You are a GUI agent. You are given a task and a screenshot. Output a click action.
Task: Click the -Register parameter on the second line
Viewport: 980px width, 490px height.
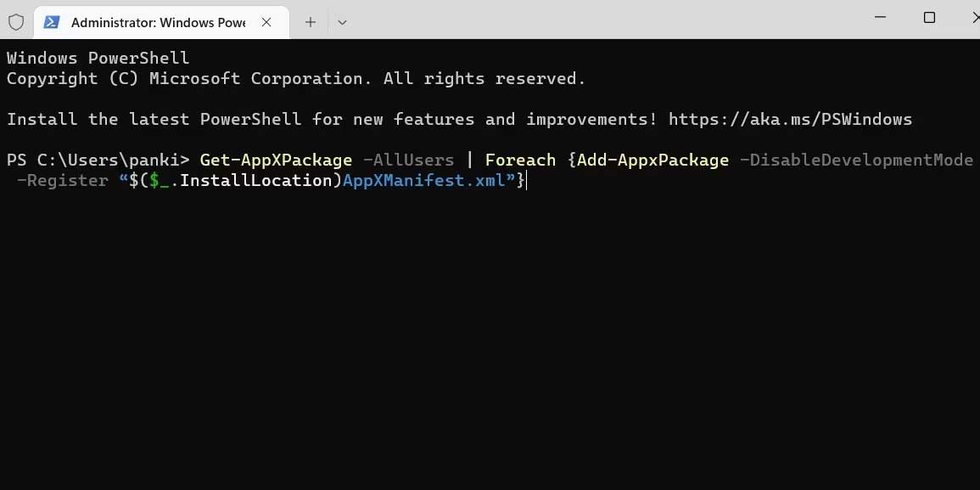point(62,180)
